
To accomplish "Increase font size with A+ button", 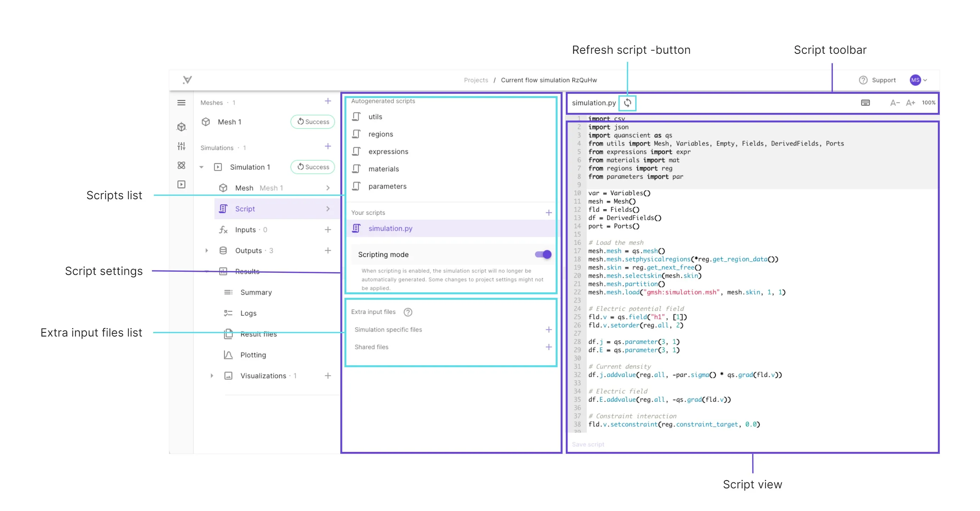I will [x=910, y=103].
